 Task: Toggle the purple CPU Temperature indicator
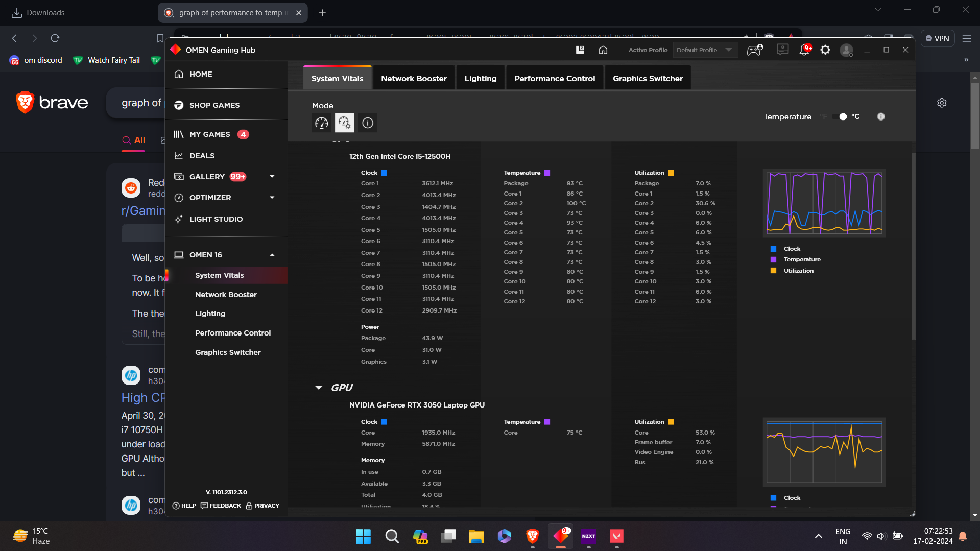(547, 173)
